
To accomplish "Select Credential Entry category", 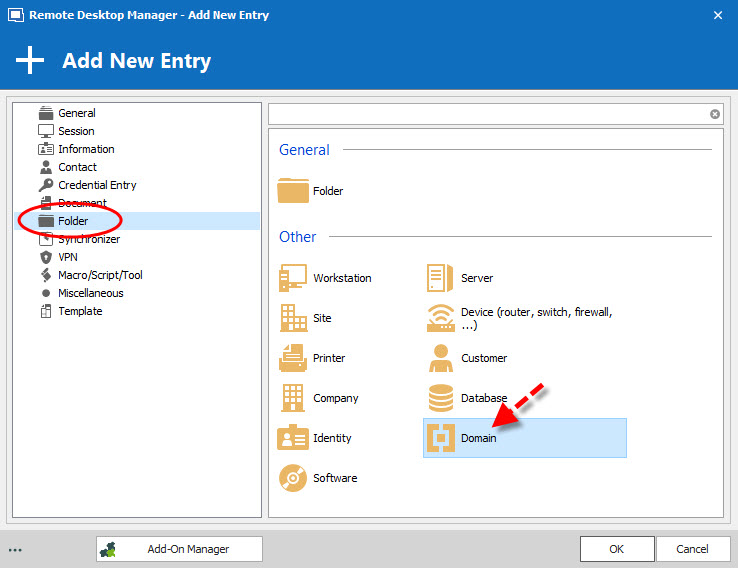I will click(x=97, y=185).
